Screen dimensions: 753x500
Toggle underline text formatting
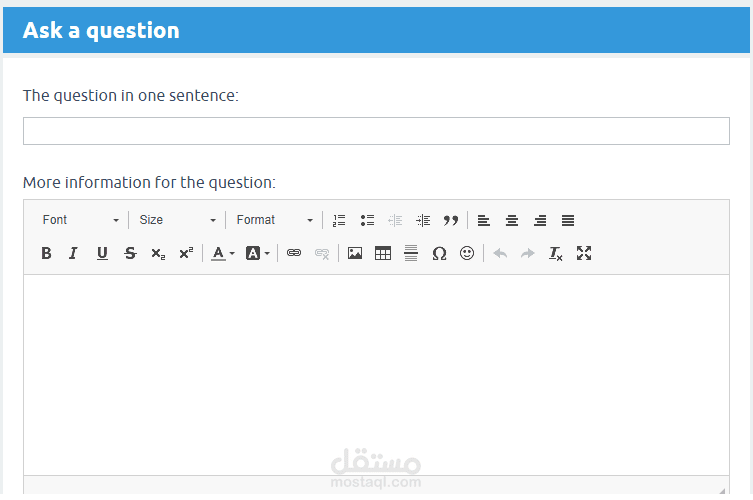click(x=102, y=253)
